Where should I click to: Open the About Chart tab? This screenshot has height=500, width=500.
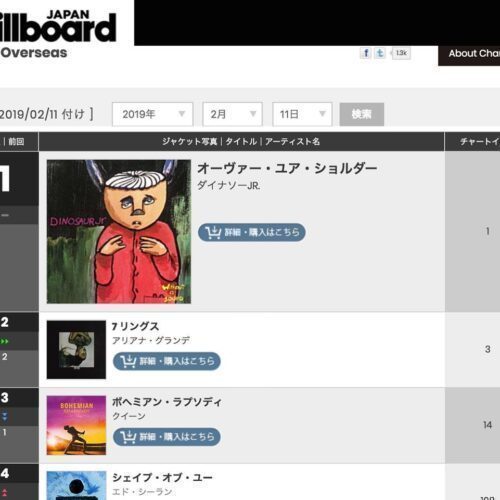click(469, 55)
